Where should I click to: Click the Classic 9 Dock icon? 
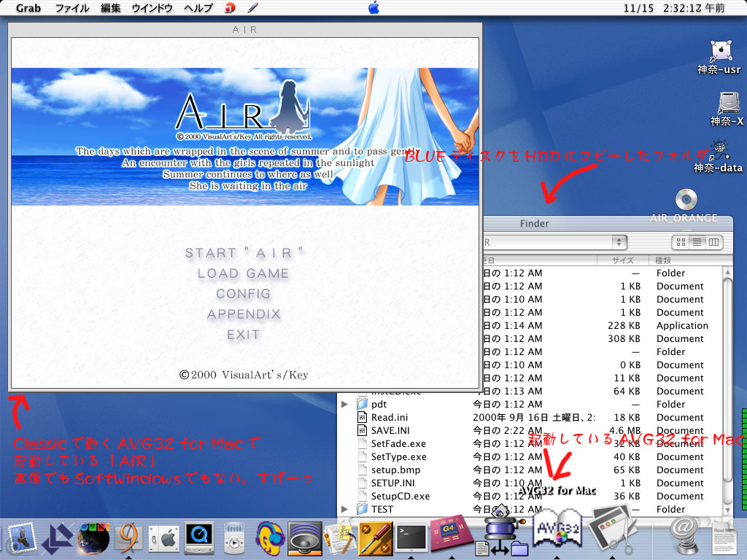(128, 538)
